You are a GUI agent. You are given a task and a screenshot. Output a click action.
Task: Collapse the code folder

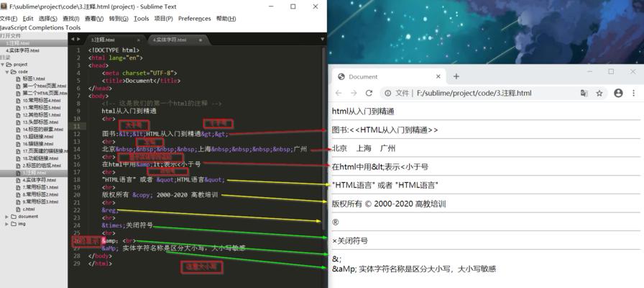click(7, 71)
